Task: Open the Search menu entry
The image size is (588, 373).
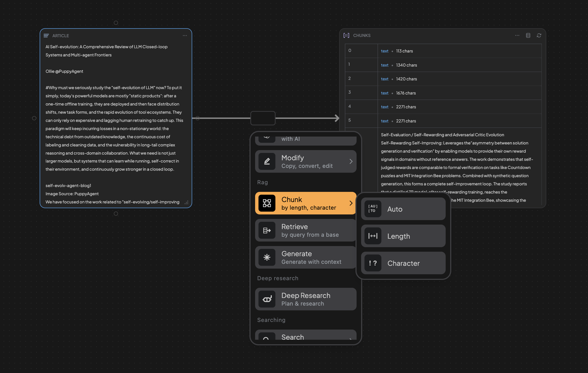Action: 306,335
